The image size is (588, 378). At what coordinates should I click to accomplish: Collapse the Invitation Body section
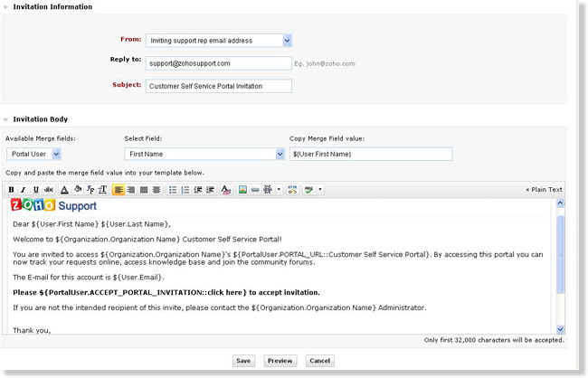pos(5,119)
